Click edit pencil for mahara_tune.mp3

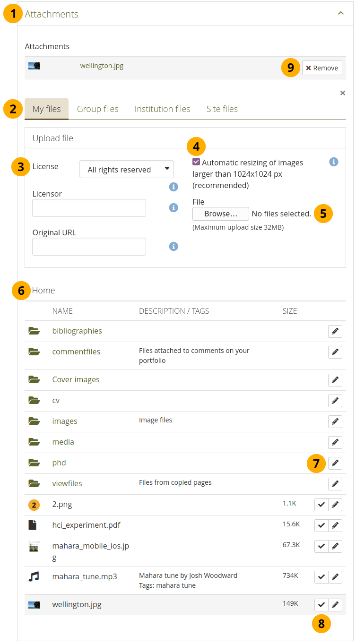335,577
